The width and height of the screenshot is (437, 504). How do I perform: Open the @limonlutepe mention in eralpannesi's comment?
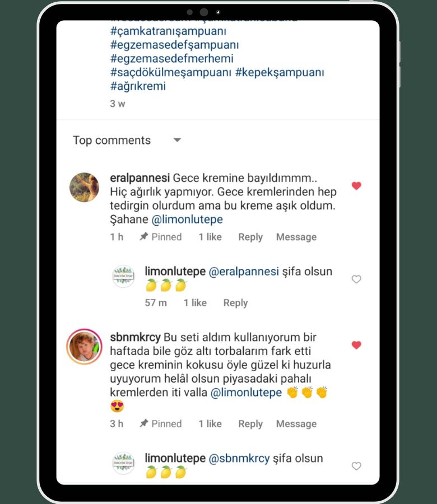click(x=187, y=220)
